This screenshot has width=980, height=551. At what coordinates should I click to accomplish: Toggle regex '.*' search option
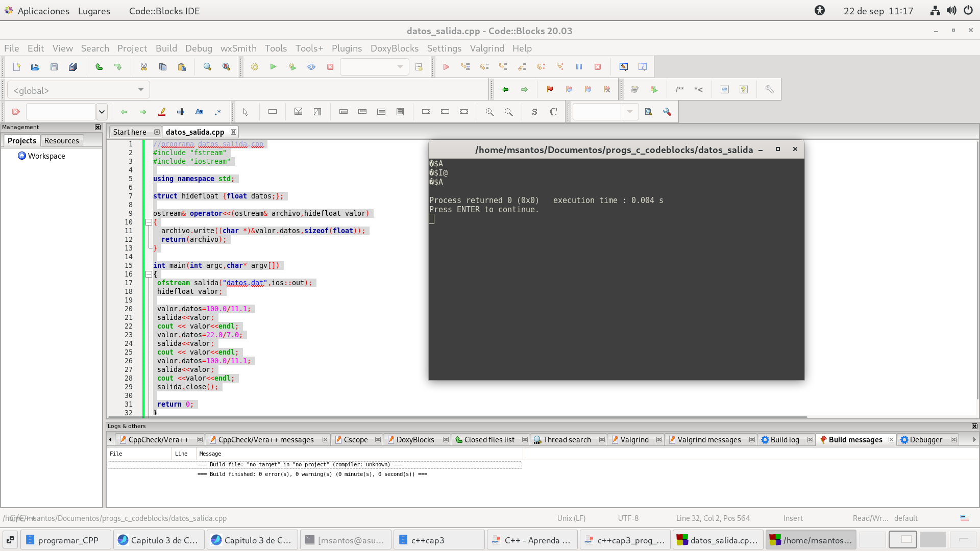218,112
